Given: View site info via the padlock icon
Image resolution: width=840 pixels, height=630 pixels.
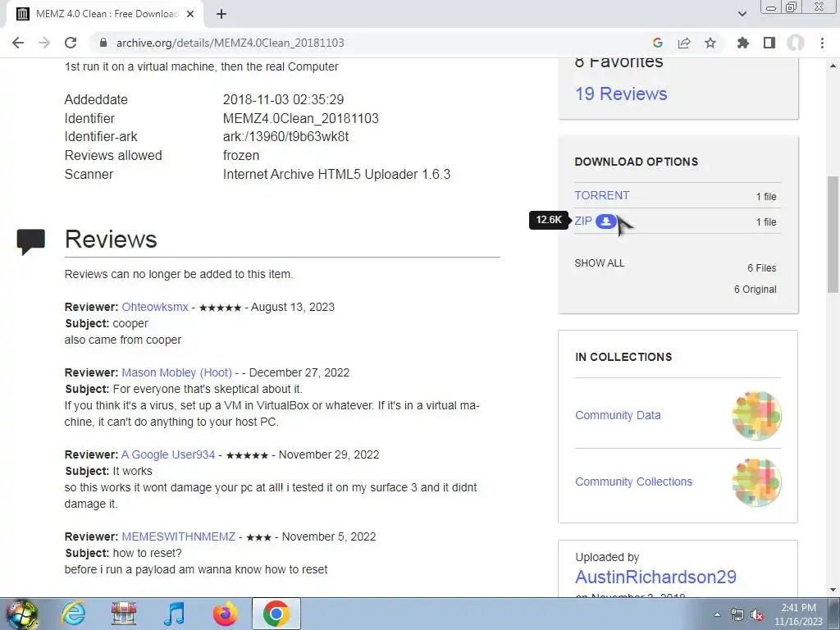Looking at the screenshot, I should tap(104, 43).
